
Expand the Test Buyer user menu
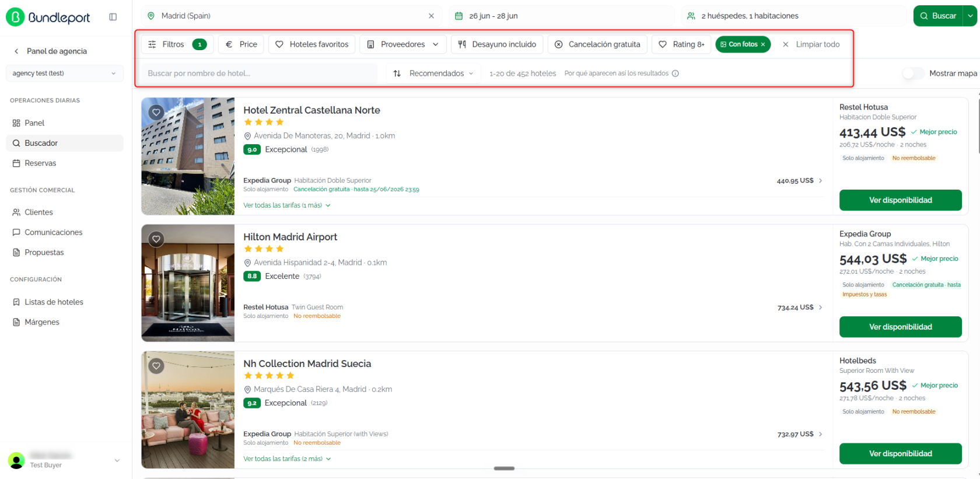[117, 460]
